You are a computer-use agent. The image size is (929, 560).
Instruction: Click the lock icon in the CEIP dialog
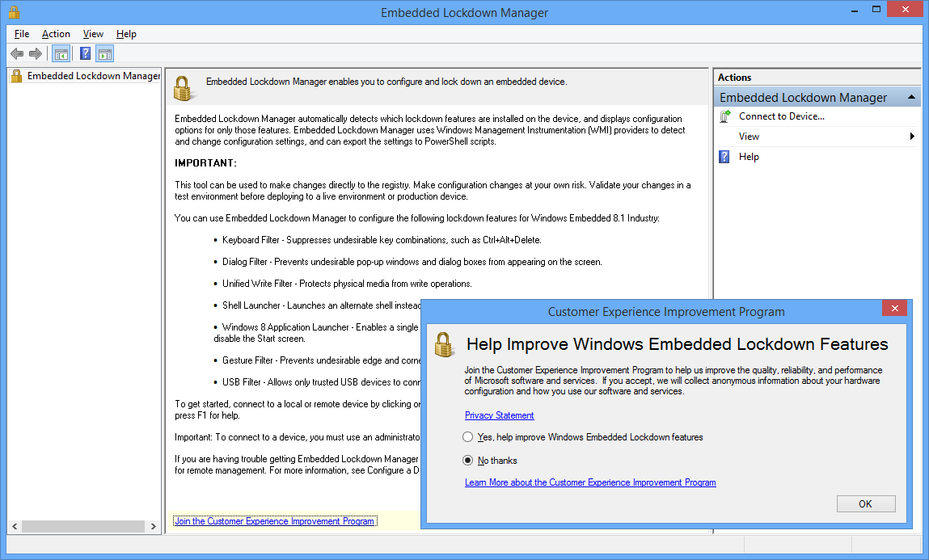[444, 344]
